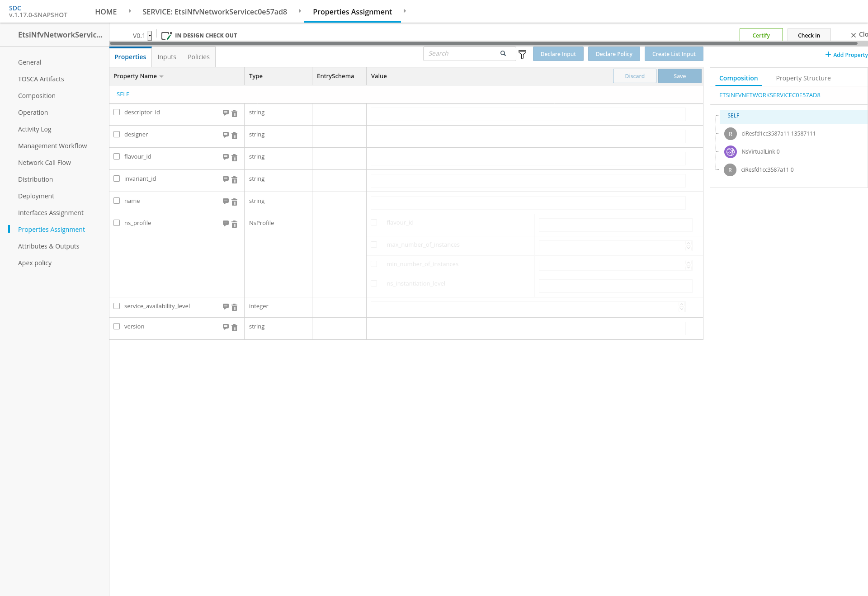Open the Composition tab in right panel
Screen dimensions: 868x596
point(738,78)
